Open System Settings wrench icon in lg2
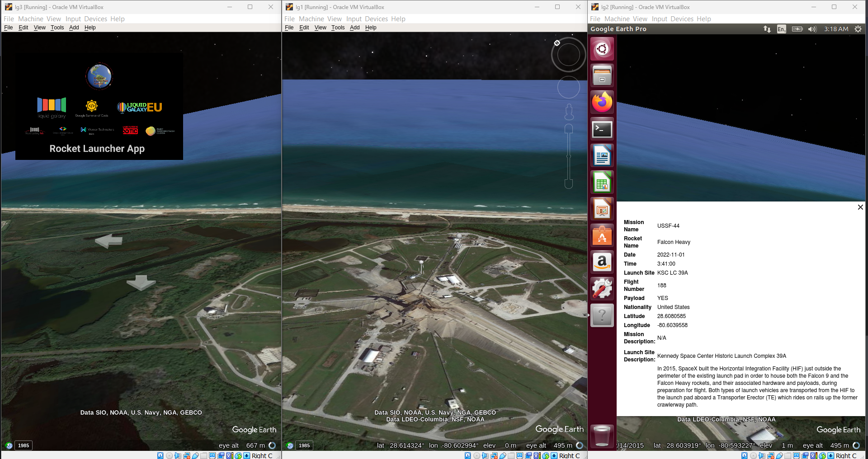This screenshot has width=868, height=459. point(602,289)
